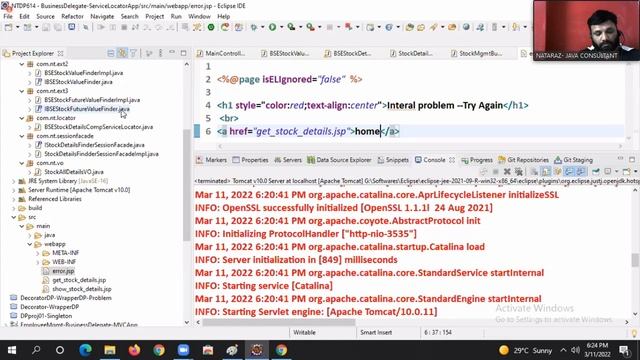Expand the JRE System Library node
This screenshot has width=640, height=360.
coord(13,181)
